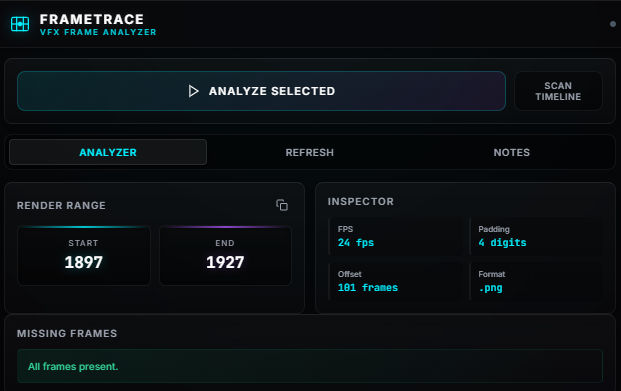Click the Padding 4 digits value
This screenshot has height=391, width=621.
(502, 242)
